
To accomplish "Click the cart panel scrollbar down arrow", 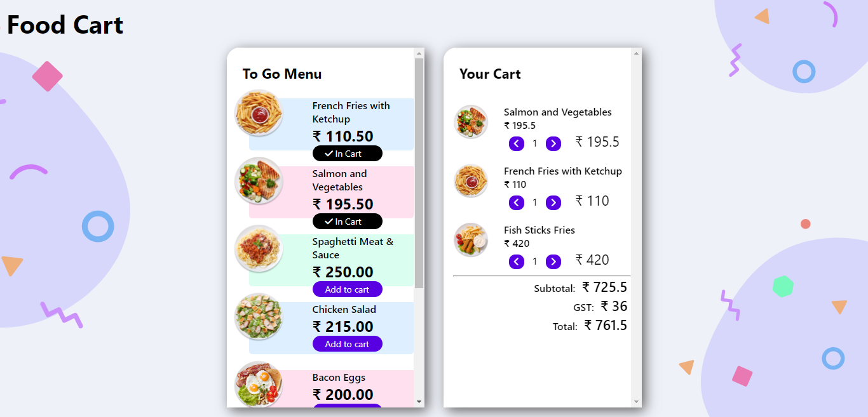I will [x=636, y=402].
